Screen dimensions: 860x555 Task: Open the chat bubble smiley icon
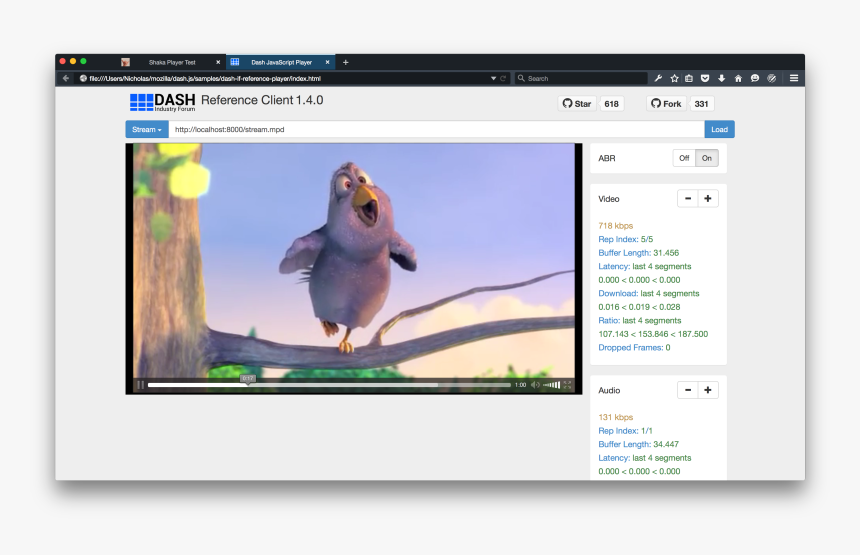tap(755, 78)
